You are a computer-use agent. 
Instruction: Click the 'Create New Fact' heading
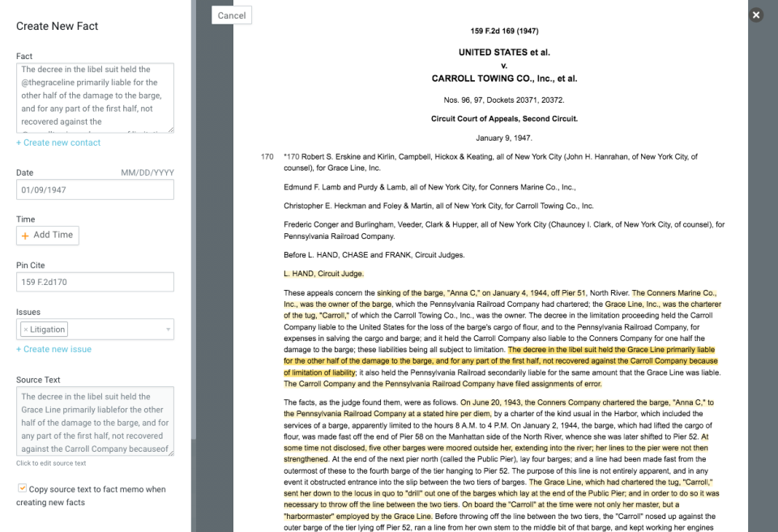[x=57, y=26]
